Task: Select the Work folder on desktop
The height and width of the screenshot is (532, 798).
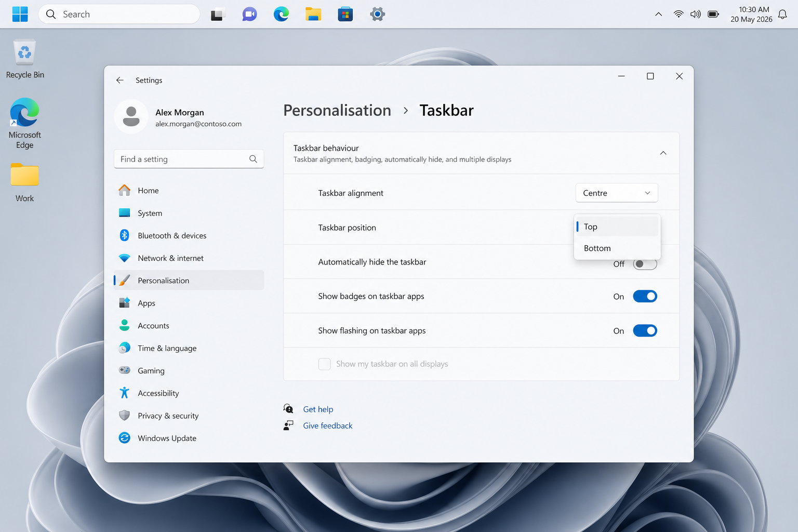Action: [x=24, y=183]
